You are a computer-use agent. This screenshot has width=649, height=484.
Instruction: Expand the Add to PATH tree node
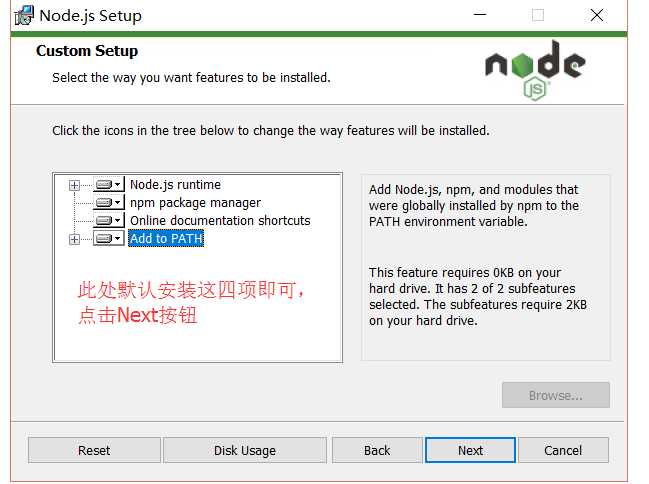point(74,239)
